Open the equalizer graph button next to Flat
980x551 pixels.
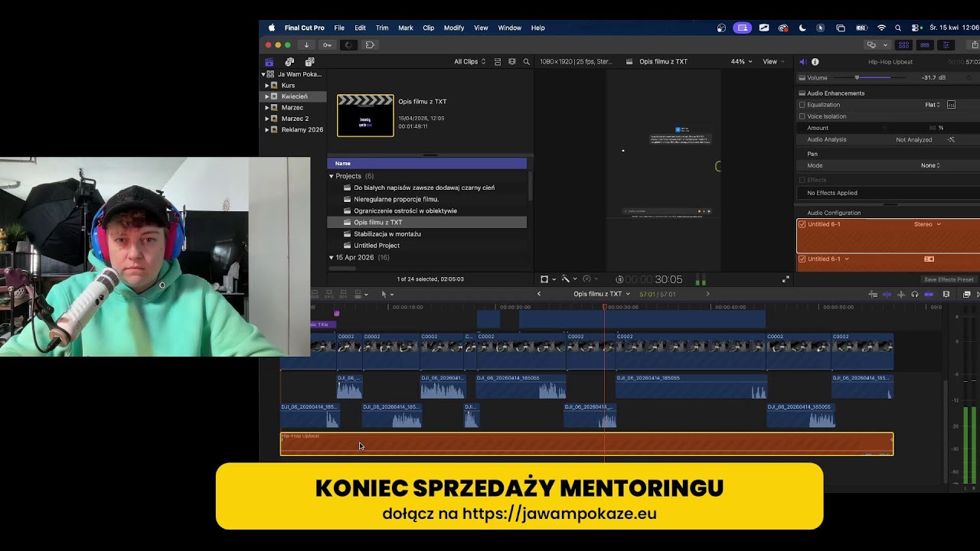952,105
